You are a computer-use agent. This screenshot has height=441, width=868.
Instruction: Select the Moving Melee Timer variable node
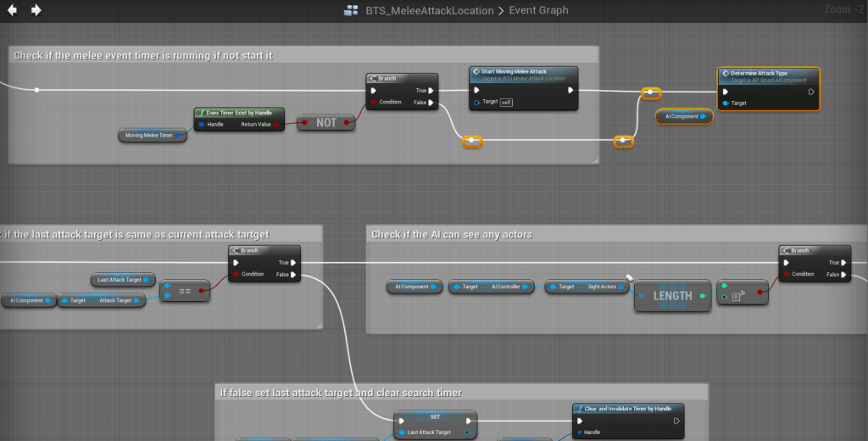pos(152,135)
